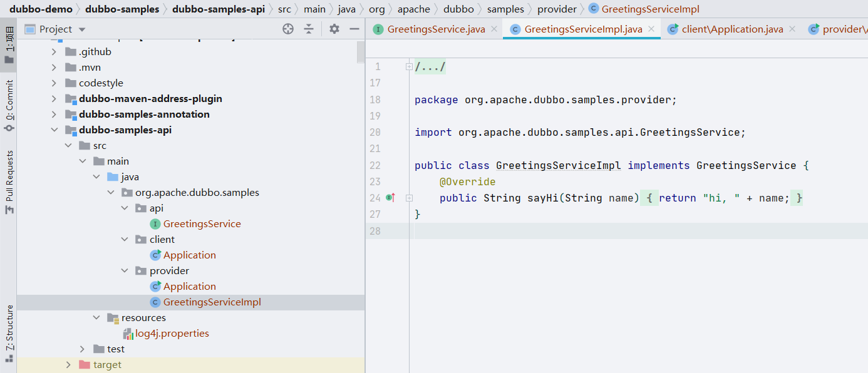Click the @Override annotation on line 23
Viewport: 868px width, 373px height.
(467, 182)
